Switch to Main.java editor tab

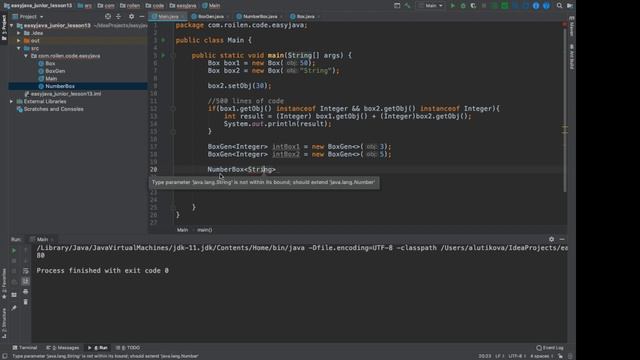(x=167, y=16)
